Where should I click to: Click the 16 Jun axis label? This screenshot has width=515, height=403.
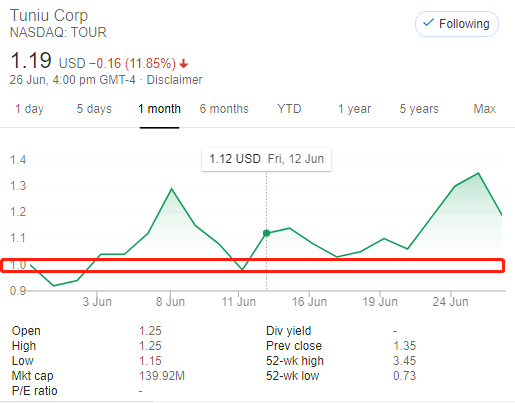coord(309,302)
